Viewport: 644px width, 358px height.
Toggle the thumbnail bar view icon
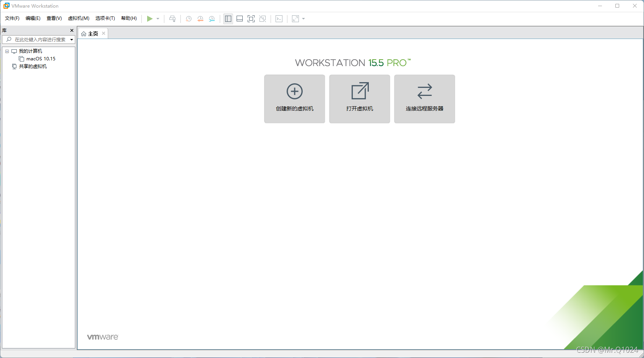240,19
